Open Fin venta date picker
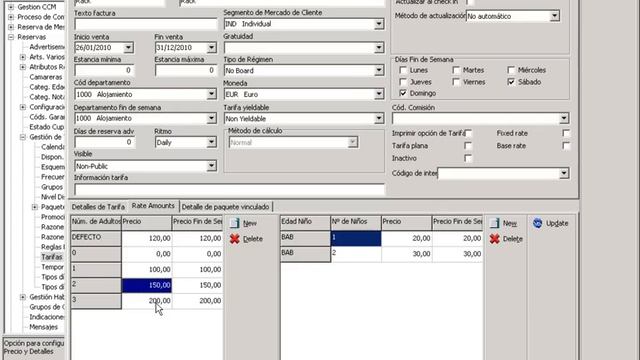The width and height of the screenshot is (640, 360). 211,48
